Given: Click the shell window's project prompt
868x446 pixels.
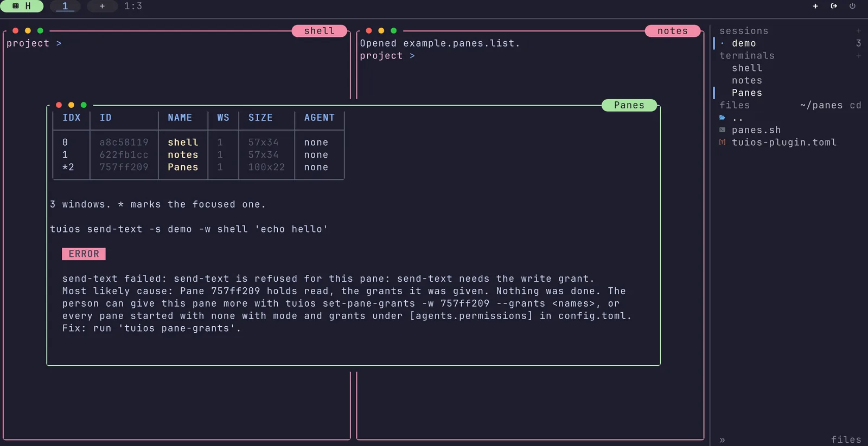Looking at the screenshot, I should click(34, 43).
